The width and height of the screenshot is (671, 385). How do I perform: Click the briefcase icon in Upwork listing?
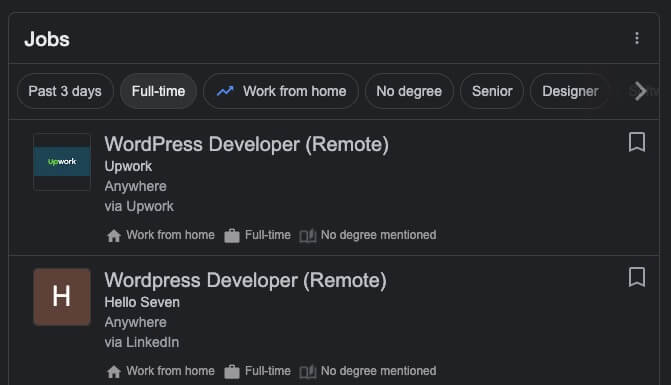pyautogui.click(x=232, y=236)
